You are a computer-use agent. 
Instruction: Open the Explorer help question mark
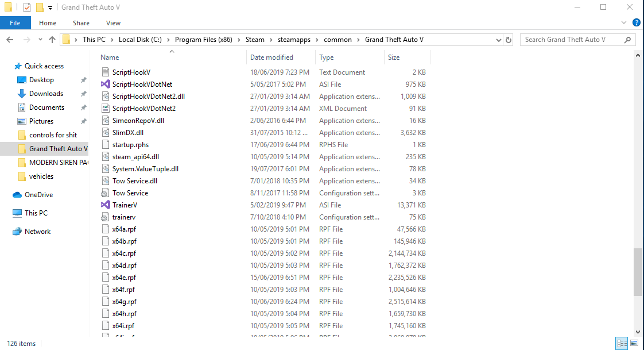point(636,22)
